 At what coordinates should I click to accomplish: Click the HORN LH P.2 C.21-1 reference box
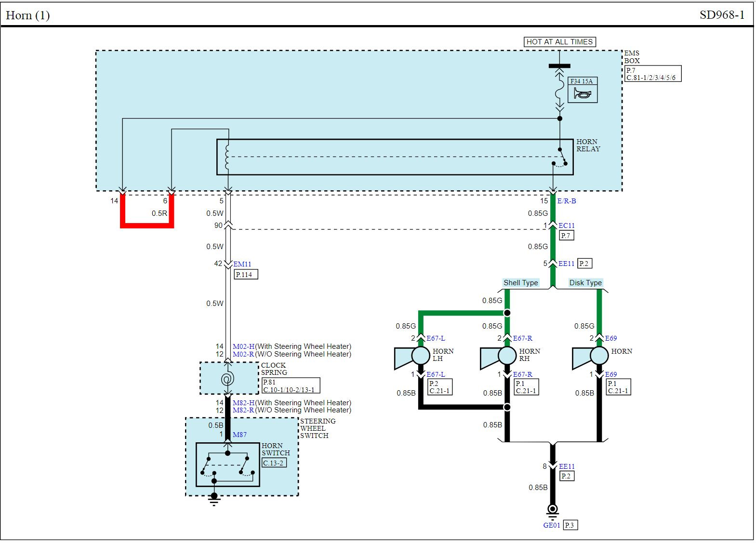pyautogui.click(x=440, y=387)
